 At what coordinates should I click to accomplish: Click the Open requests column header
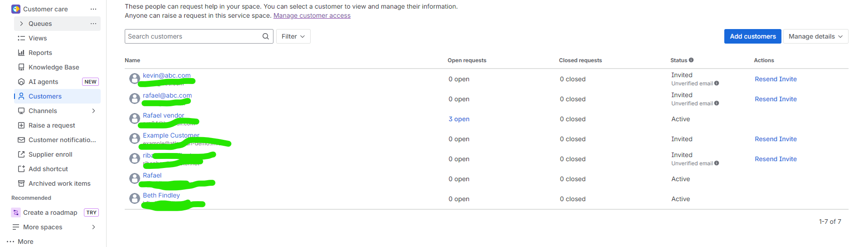click(467, 60)
